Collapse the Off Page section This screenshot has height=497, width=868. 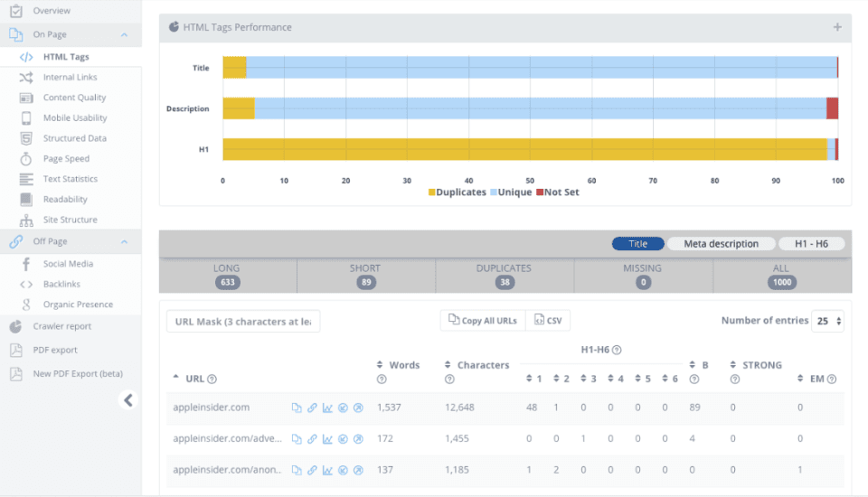click(124, 242)
